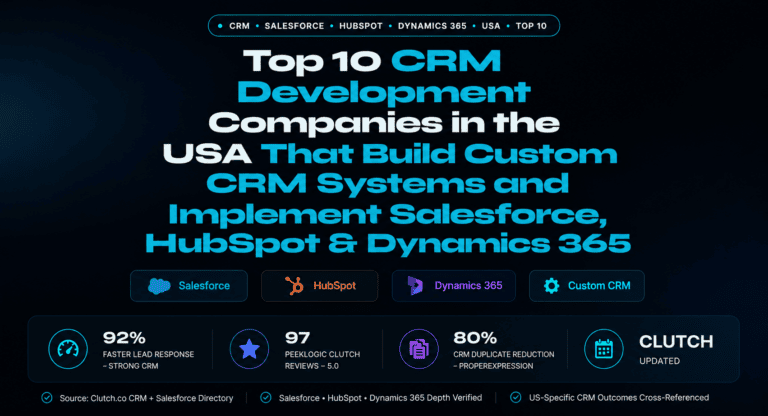Click the 97 statistic value
This screenshot has height=416, width=768.
pyautogui.click(x=297, y=338)
